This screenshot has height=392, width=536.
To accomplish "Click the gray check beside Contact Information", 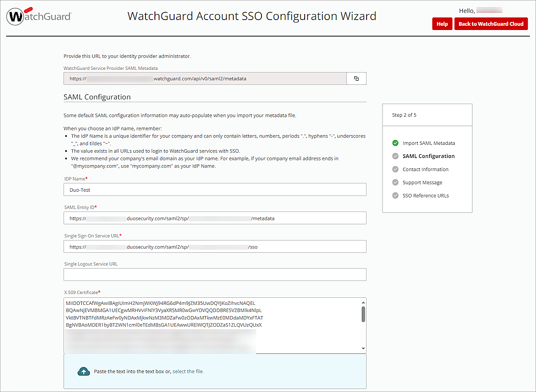I will [395, 169].
